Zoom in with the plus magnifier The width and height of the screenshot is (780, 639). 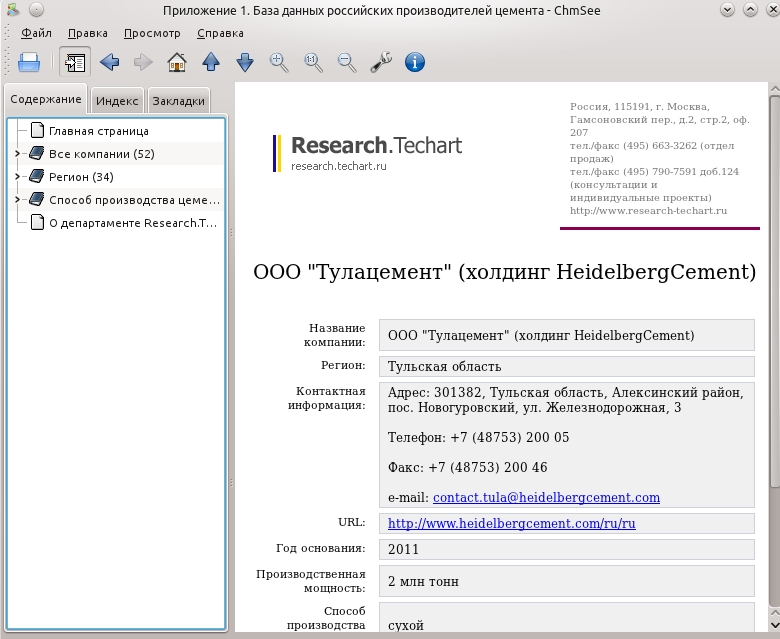pyautogui.click(x=279, y=63)
